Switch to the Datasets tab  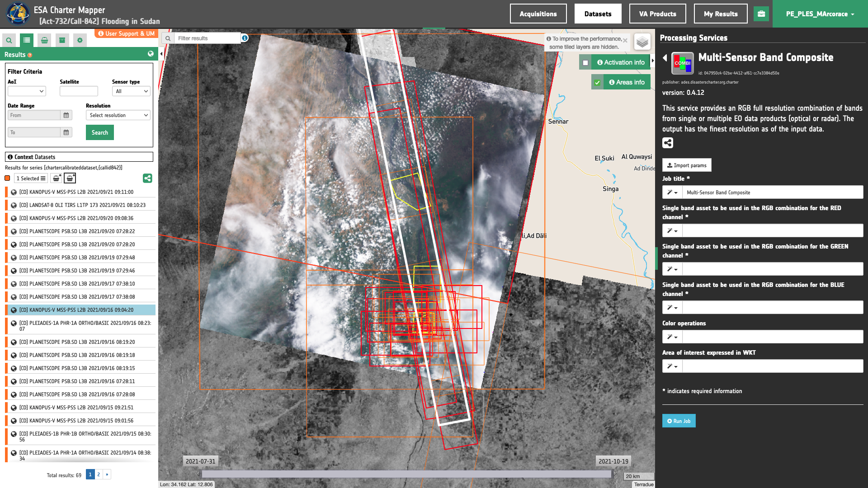pos(598,14)
